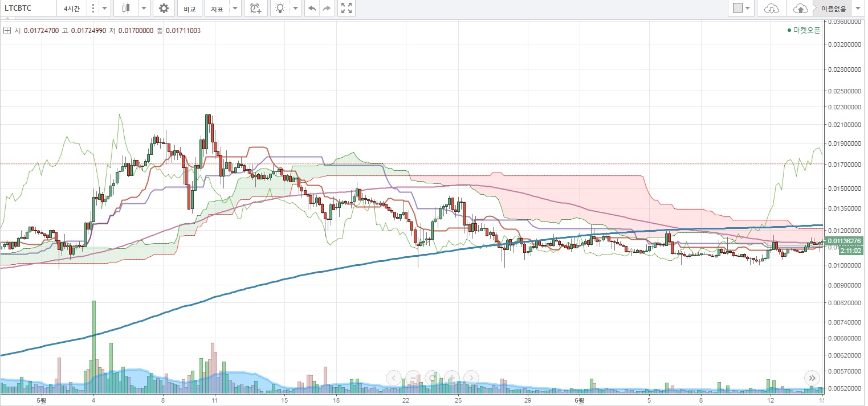Save chart via cloud upload icon

[x=801, y=8]
